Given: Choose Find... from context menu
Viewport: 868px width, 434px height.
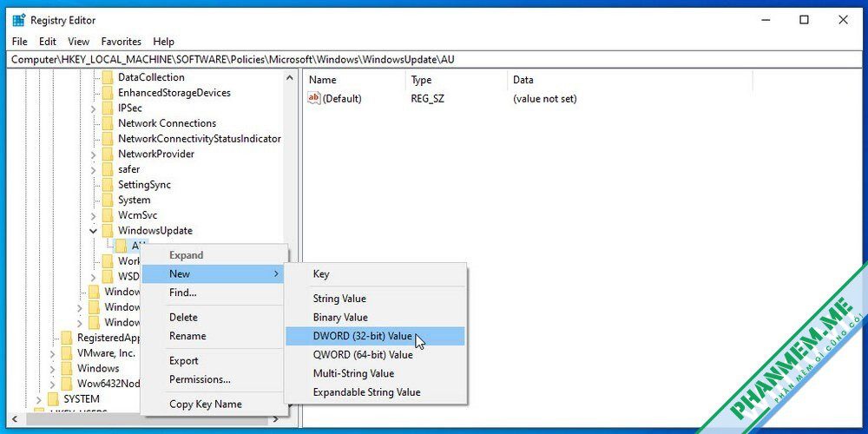Looking at the screenshot, I should point(214,293).
